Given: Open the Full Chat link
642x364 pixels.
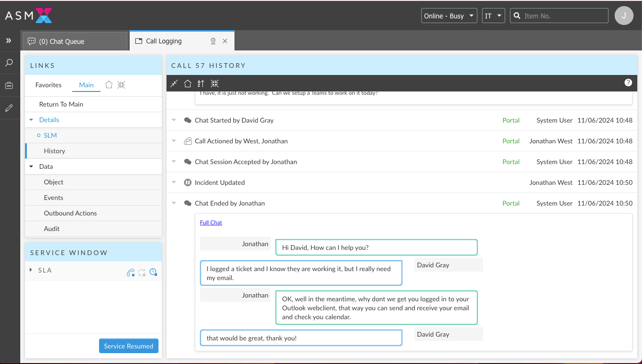Looking at the screenshot, I should point(211,223).
